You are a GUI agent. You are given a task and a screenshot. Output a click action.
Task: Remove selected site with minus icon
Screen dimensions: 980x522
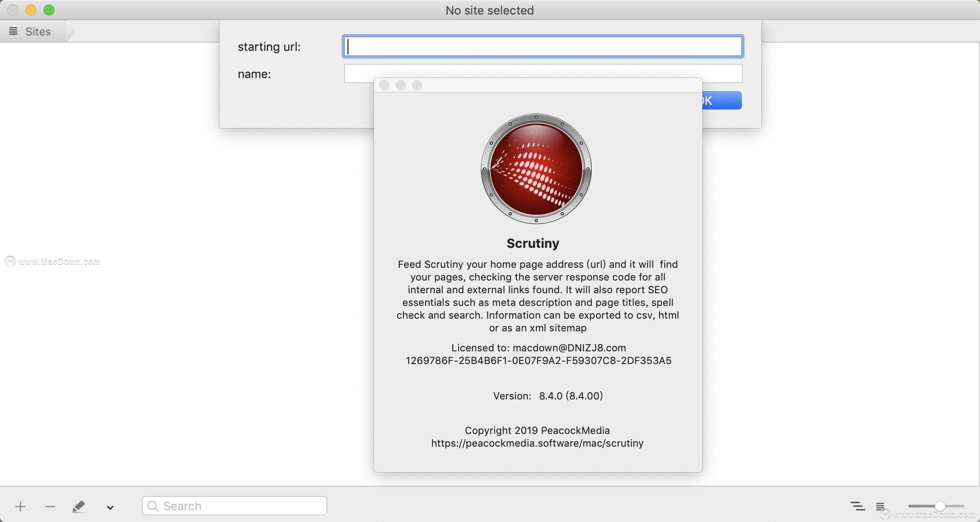point(50,506)
